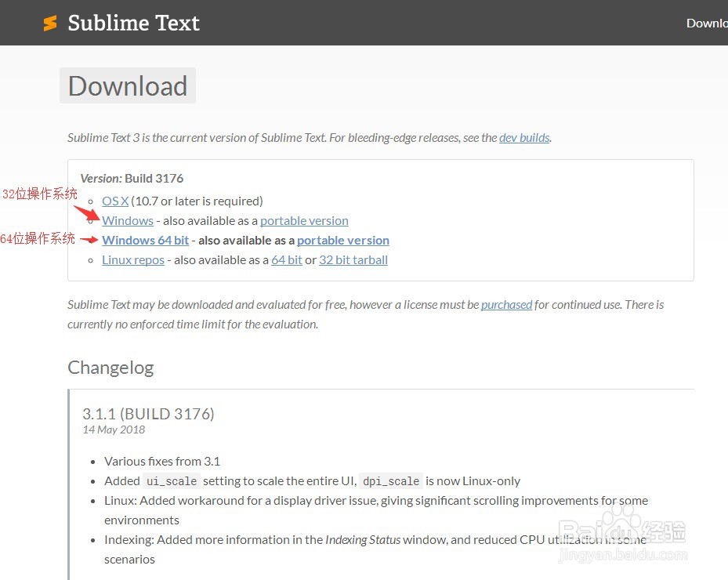The image size is (728, 580).
Task: Click the ui_scale code label
Action: coord(172,481)
